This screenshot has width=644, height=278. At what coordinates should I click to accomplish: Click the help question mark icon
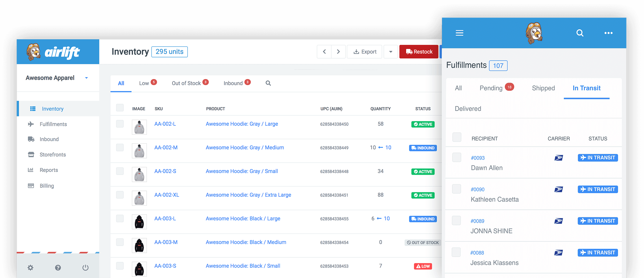tap(58, 268)
